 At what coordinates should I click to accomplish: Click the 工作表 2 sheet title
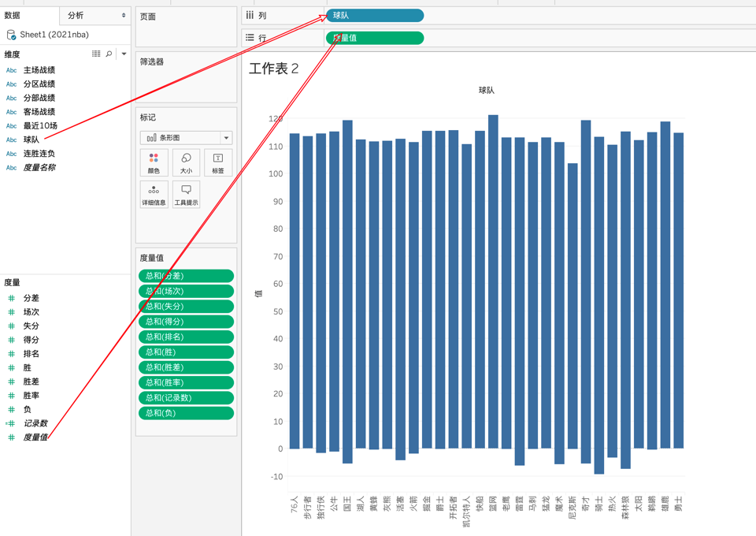point(273,69)
